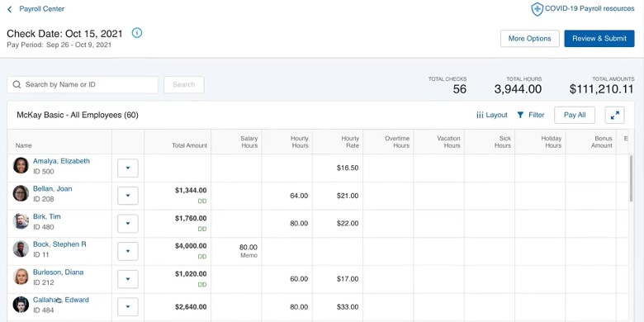Image resolution: width=644 pixels, height=322 pixels.
Task: Open employee Burleson, Diana
Action: tap(58, 272)
